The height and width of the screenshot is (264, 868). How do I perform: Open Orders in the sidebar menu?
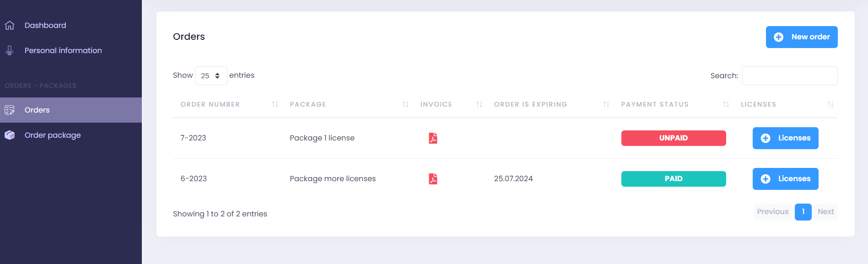click(37, 110)
